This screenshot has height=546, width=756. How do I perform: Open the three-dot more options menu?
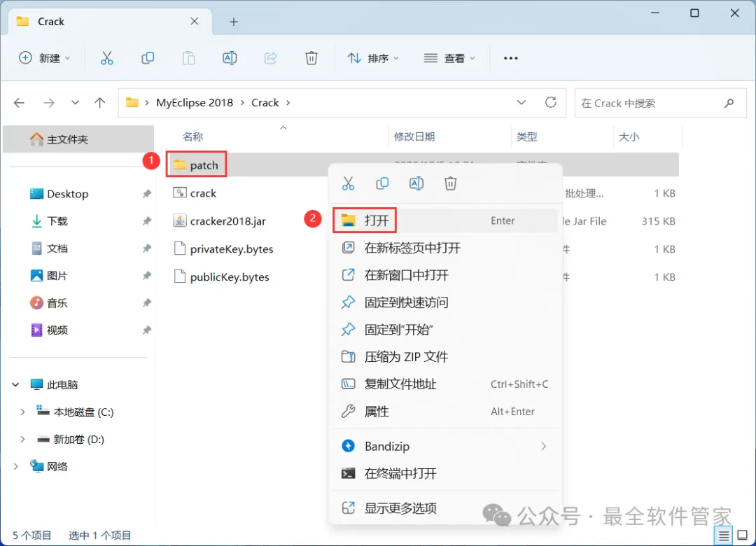pyautogui.click(x=510, y=58)
